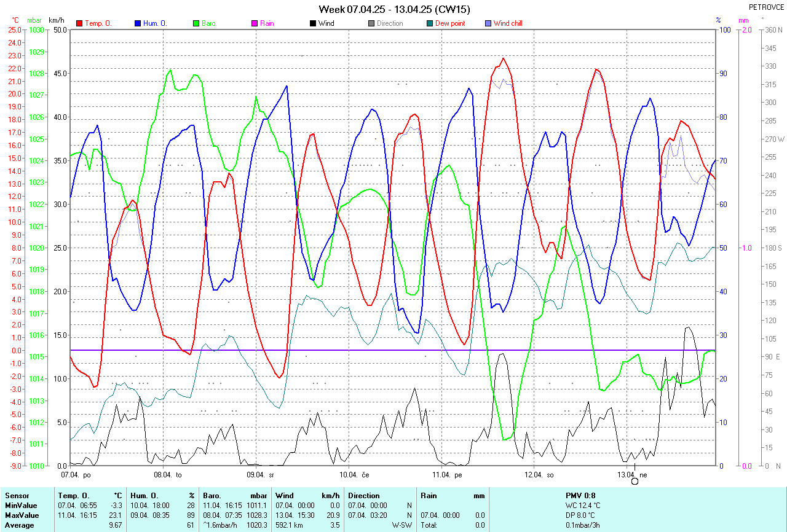Click the PETROVCE station label
The height and width of the screenshot is (532, 787).
click(767, 7)
